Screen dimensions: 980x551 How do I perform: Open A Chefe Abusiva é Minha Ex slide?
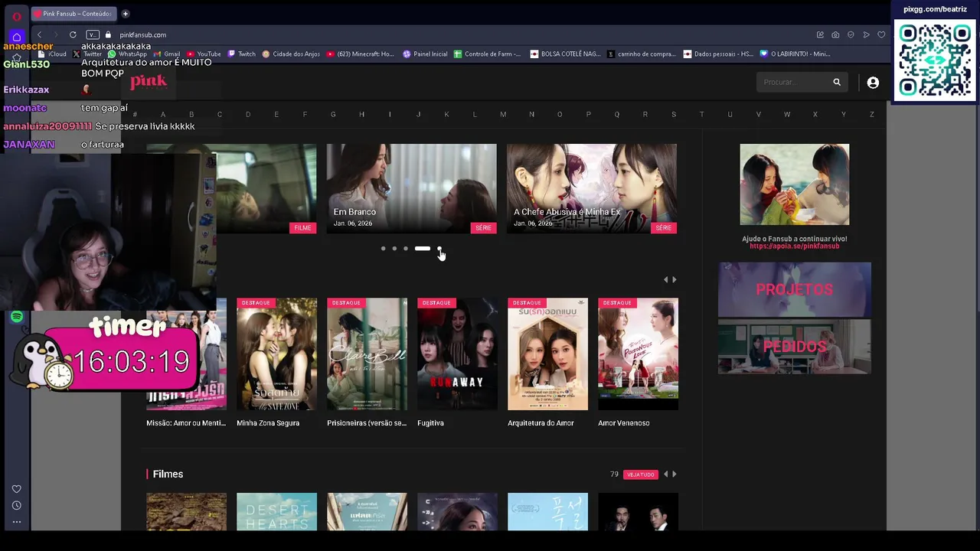tap(592, 188)
